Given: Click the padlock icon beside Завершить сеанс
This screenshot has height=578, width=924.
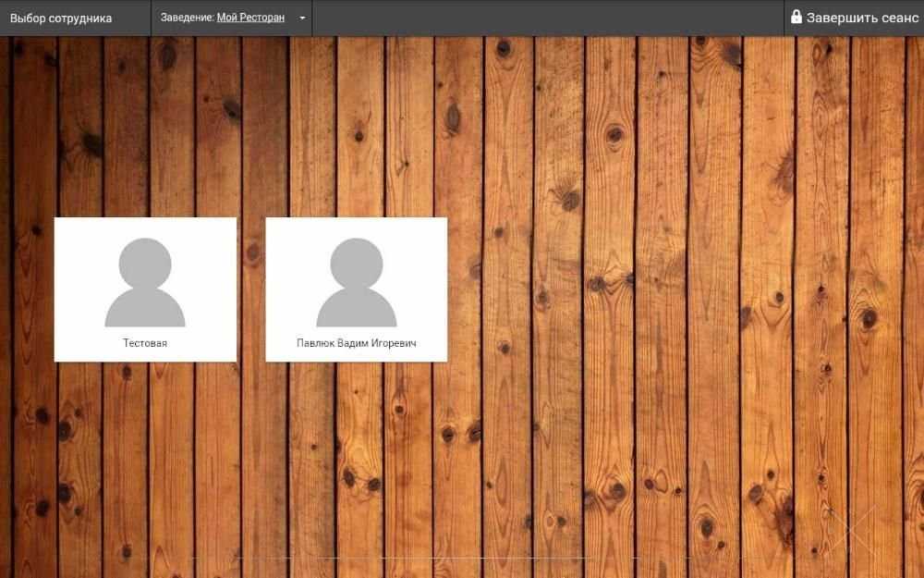Looking at the screenshot, I should click(796, 17).
